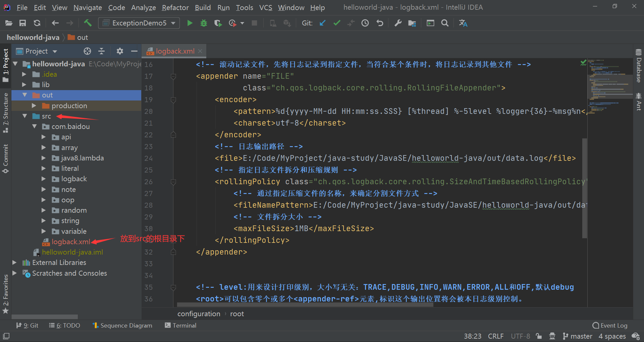
Task: Open Run Anything window icon in toolbar
Action: coord(430,23)
